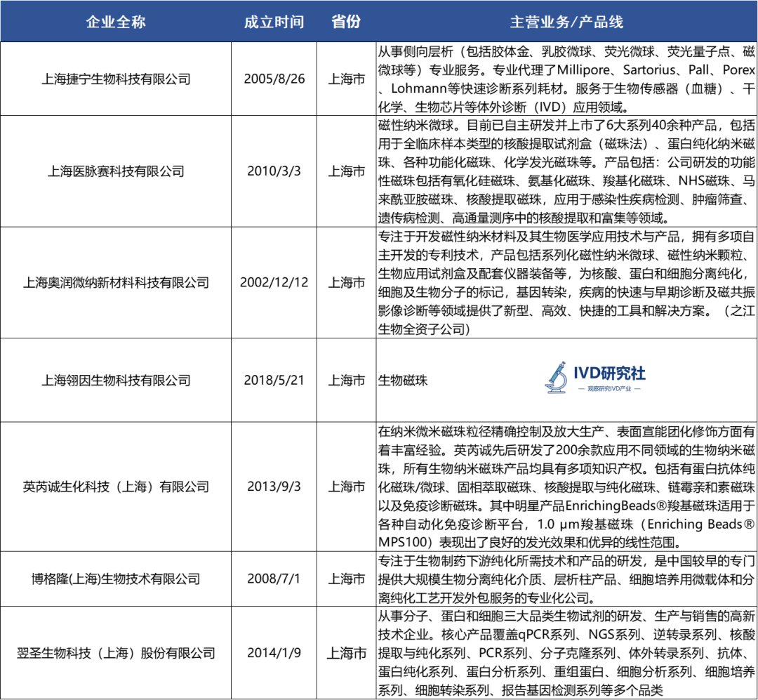
Task: Select the 2013/9/3 founding date
Action: click(x=274, y=487)
